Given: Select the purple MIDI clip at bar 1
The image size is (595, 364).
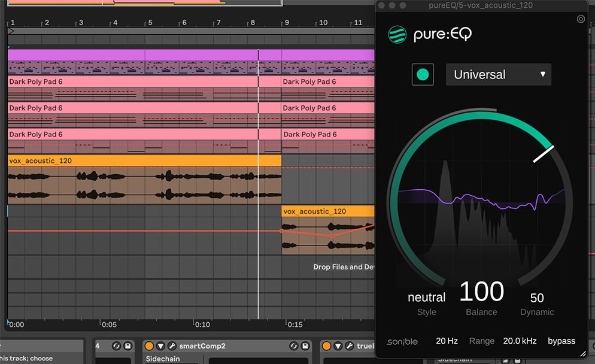Looking at the screenshot, I should (76, 55).
